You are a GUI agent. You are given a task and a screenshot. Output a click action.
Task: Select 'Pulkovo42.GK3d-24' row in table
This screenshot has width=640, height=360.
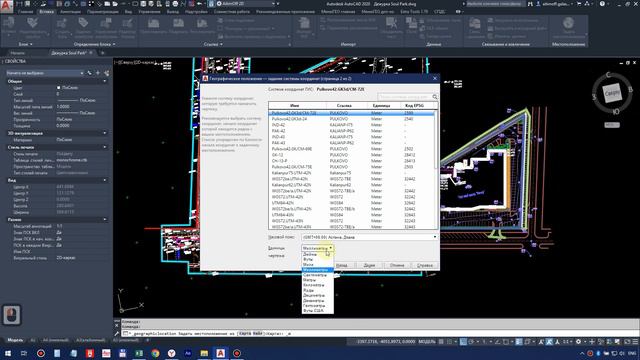(x=351, y=119)
